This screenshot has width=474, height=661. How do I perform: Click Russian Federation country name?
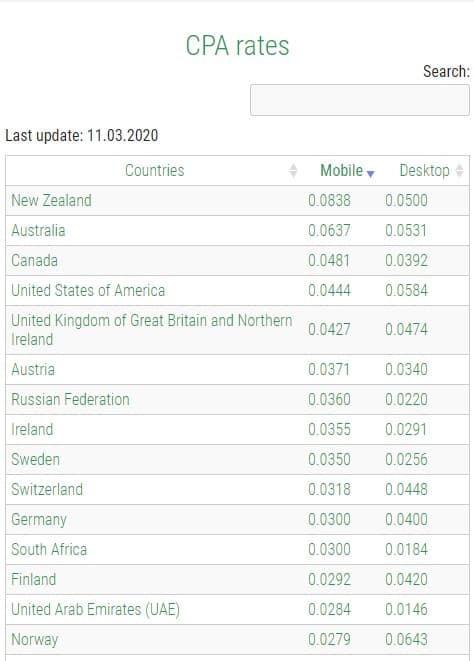tap(70, 400)
